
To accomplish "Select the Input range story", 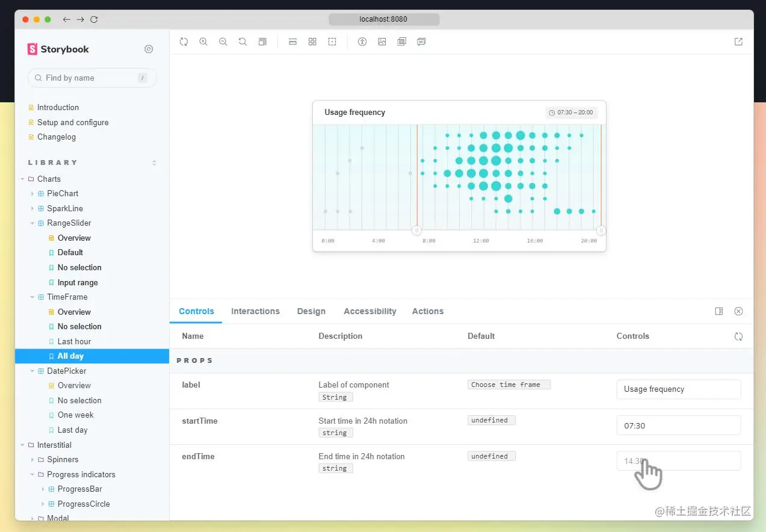I will click(78, 282).
